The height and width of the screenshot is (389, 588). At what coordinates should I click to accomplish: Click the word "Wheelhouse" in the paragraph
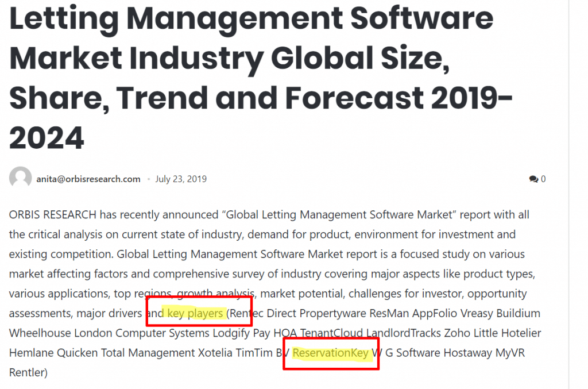click(x=40, y=333)
